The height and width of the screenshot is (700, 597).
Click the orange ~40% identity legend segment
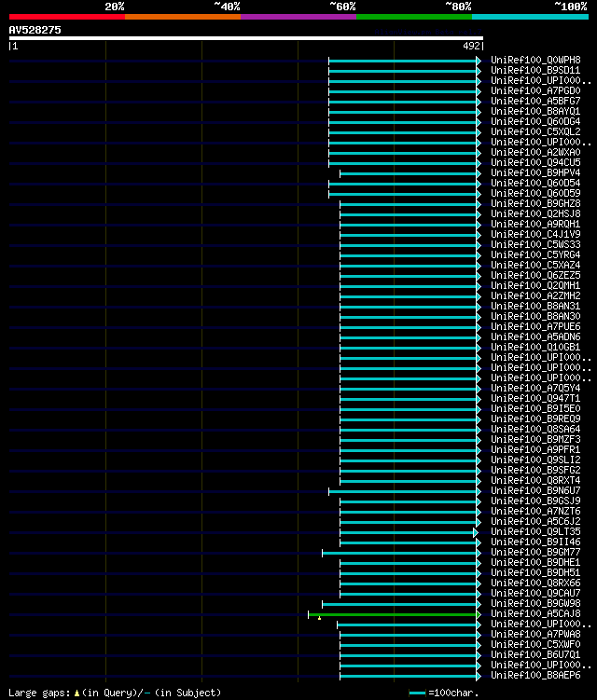click(183, 17)
